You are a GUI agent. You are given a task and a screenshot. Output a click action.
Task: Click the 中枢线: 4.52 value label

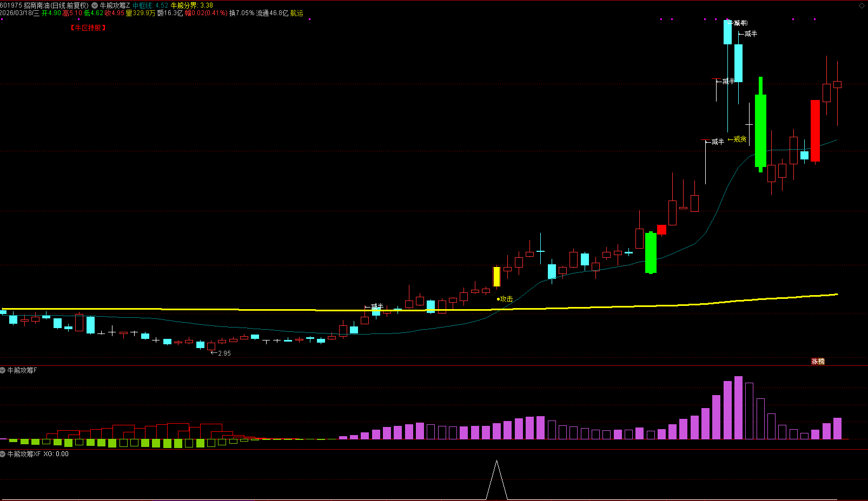tap(150, 5)
